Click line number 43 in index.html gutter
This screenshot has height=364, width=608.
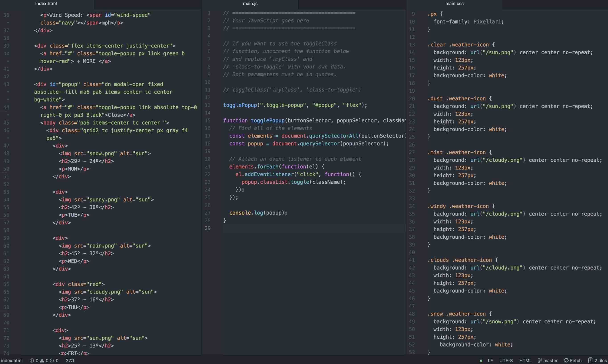click(x=6, y=84)
